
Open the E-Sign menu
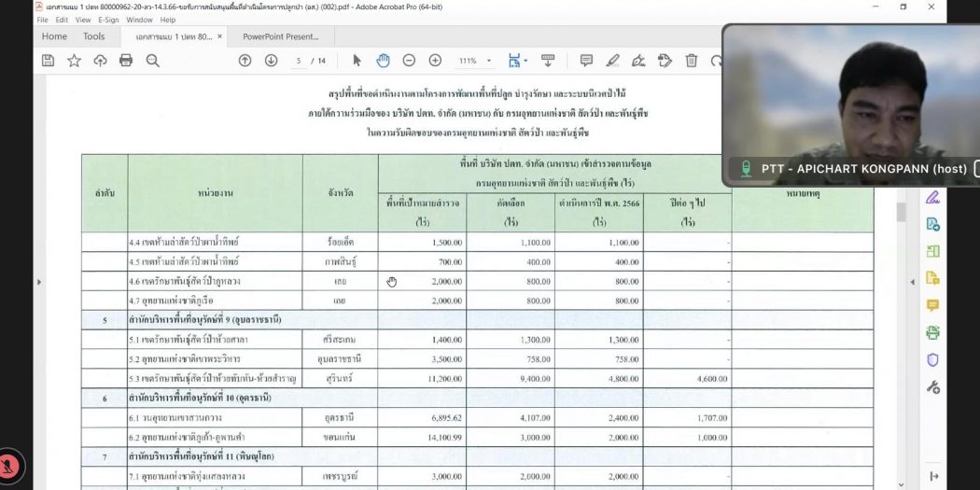click(108, 20)
